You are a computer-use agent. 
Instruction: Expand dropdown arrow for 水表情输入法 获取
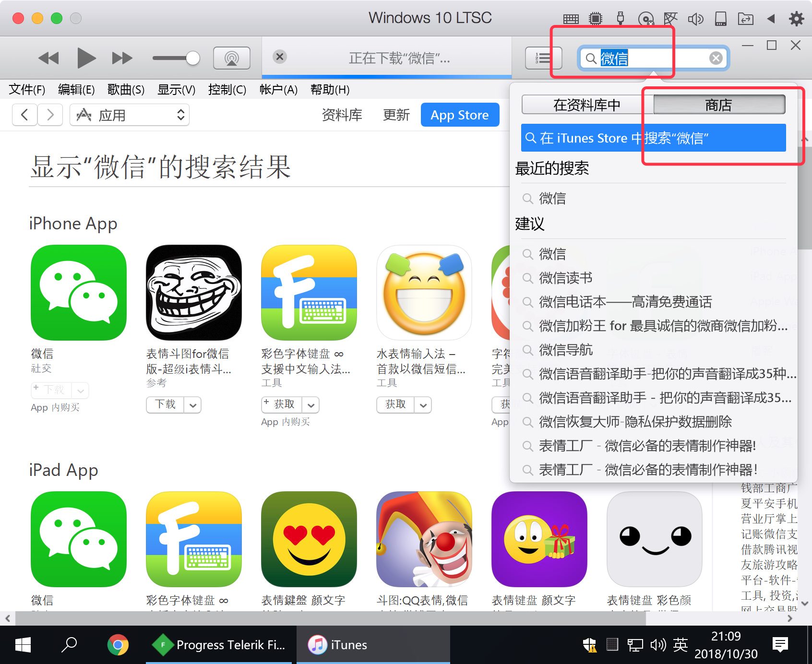423,405
